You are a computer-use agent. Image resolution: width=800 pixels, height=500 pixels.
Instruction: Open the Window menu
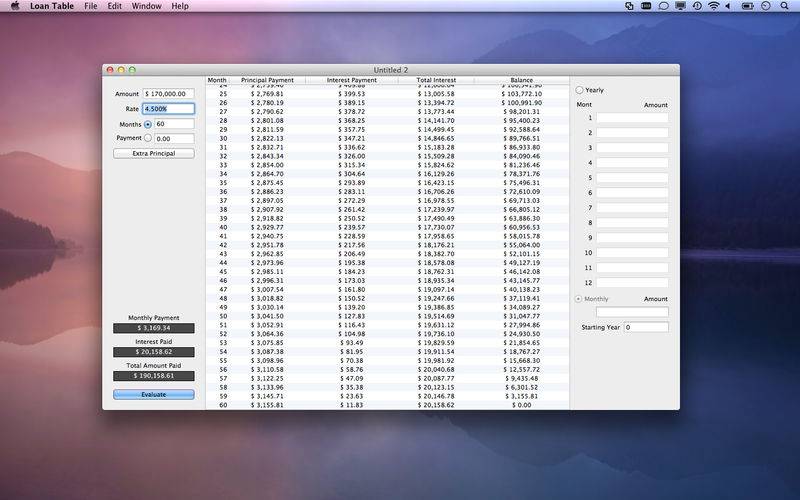click(x=146, y=6)
